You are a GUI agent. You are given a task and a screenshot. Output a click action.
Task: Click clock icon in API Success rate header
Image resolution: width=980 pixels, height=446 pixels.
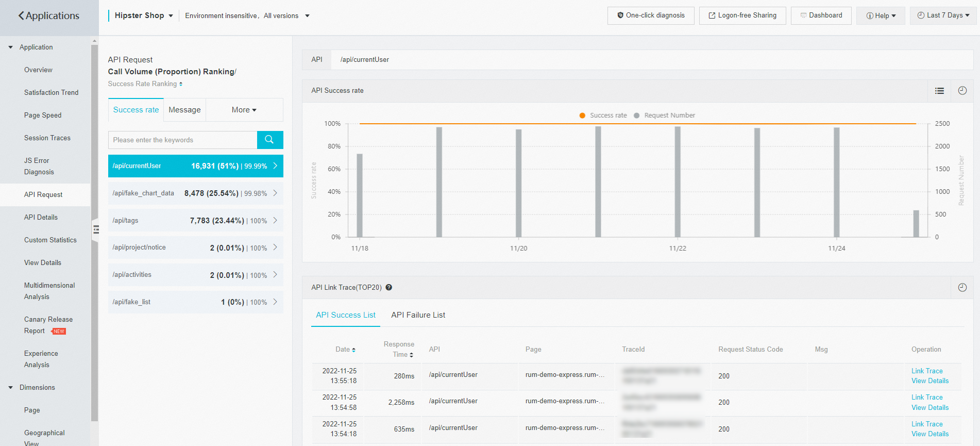(962, 91)
